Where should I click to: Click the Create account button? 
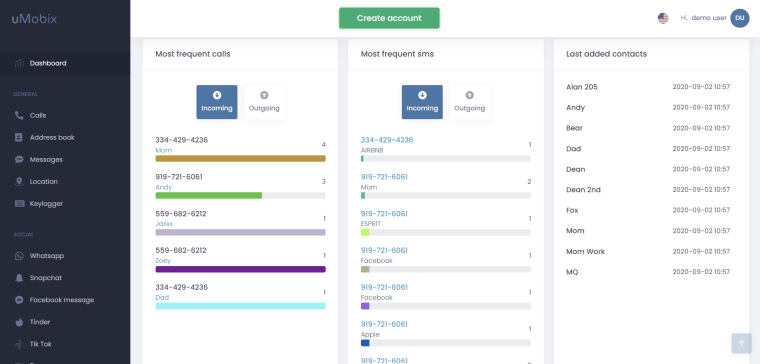click(389, 18)
